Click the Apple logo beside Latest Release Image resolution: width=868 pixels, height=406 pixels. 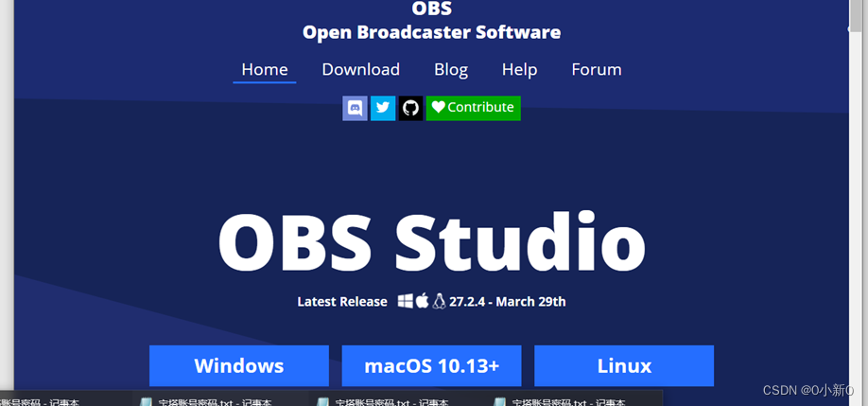(422, 301)
